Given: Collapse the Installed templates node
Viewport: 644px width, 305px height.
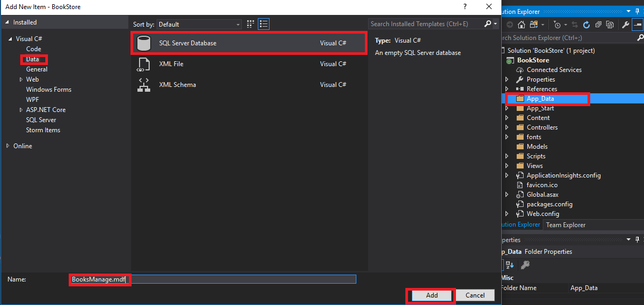Looking at the screenshot, I should point(7,22).
